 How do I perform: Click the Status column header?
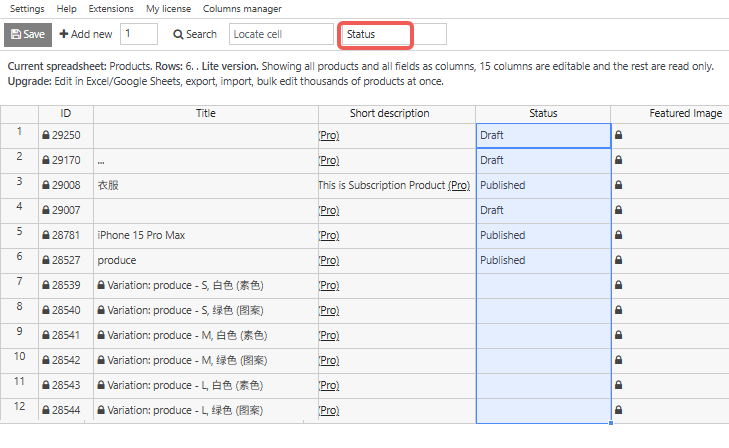point(543,113)
